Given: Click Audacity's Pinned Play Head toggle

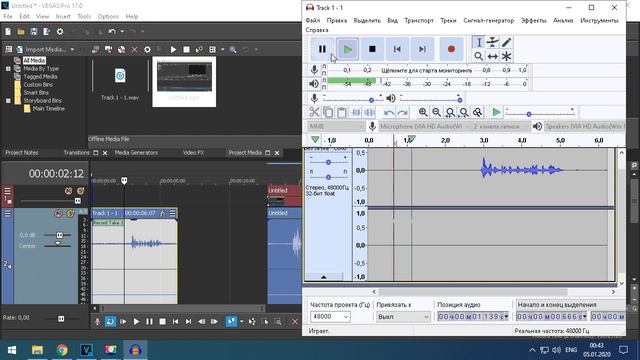Looking at the screenshot, I should point(315,140).
